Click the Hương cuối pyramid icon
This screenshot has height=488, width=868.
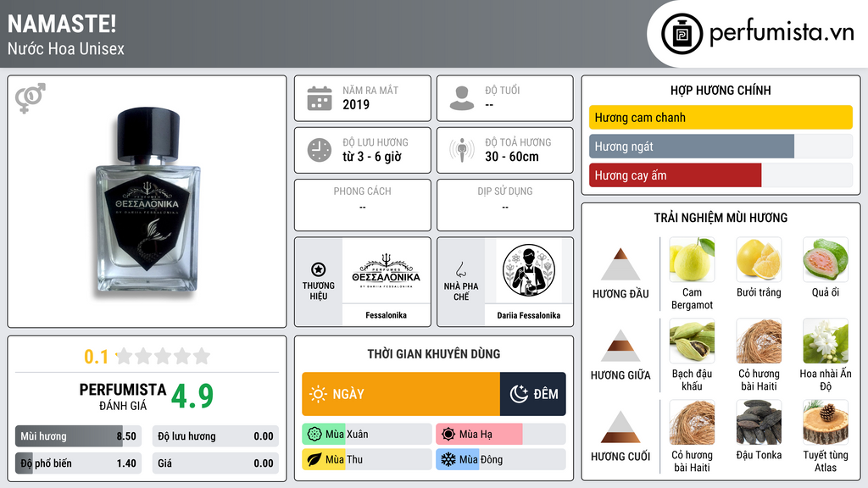tap(620, 427)
